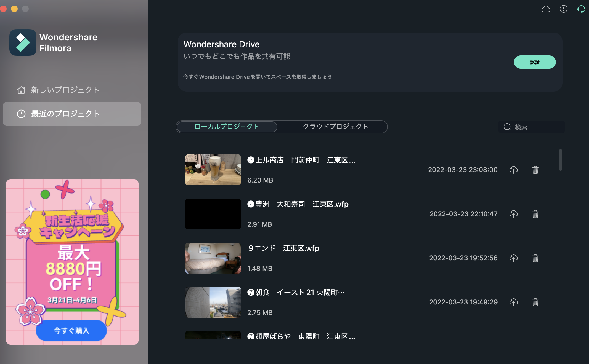Open the bedroom thumbnail of 9エンド

pos(213,258)
